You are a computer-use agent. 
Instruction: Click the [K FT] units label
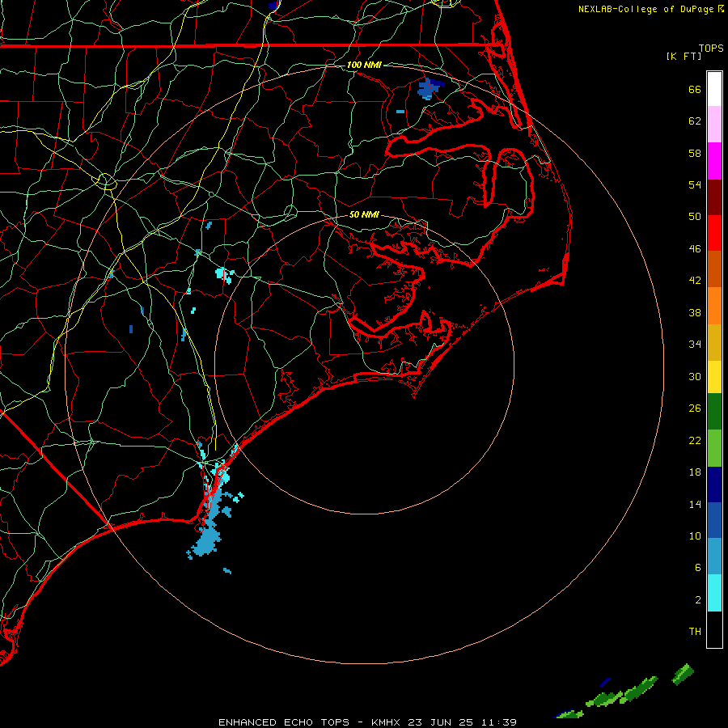[684, 56]
